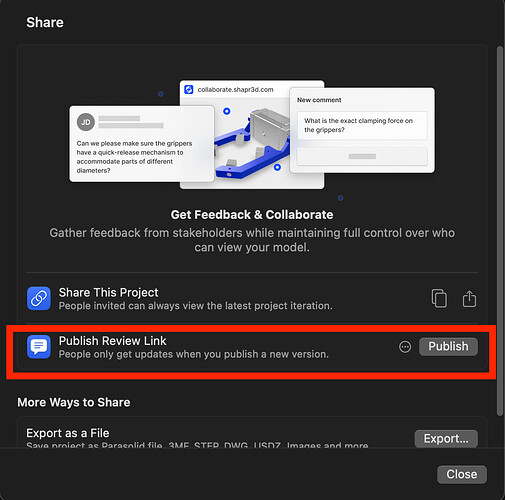Select the Publish Review Link row title
The image size is (505, 500).
pyautogui.click(x=112, y=341)
